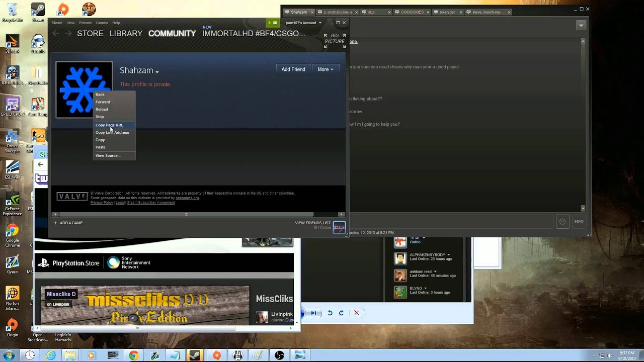
Task: Expand the ALPHAKENNYBODY friend dropdown
Action: click(x=448, y=255)
